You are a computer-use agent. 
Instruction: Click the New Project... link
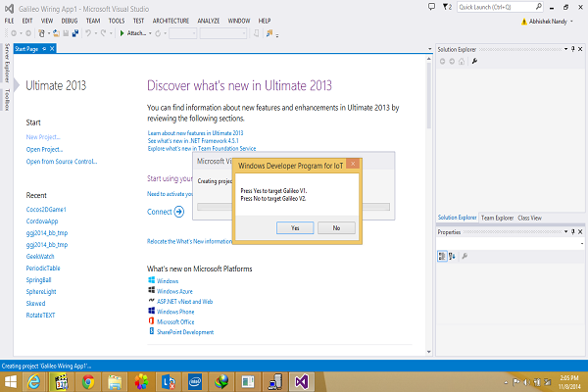[x=43, y=137]
